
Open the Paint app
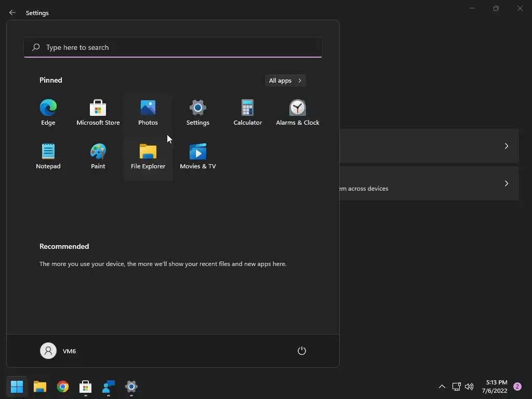[x=98, y=156]
